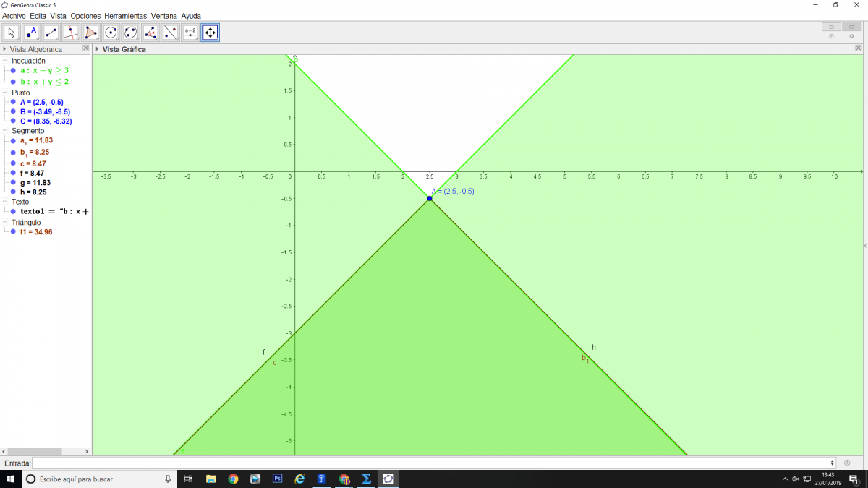This screenshot has width=868, height=488.
Task: Close the Vista Algebraica panel
Action: point(86,48)
